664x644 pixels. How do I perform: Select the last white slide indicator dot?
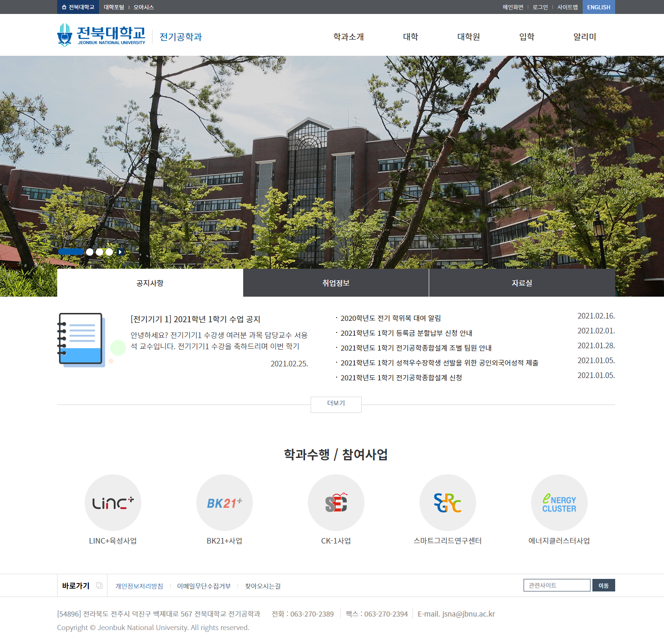pos(109,252)
